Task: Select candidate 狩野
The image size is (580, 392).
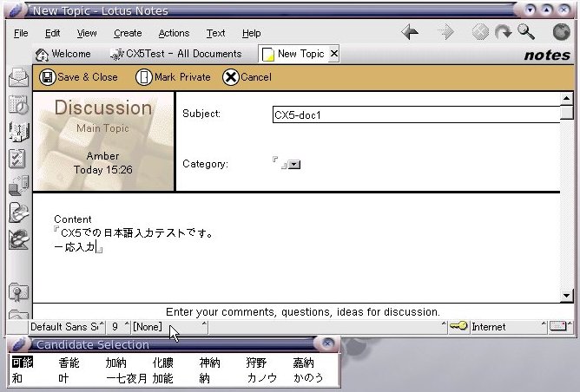Action: 256,363
